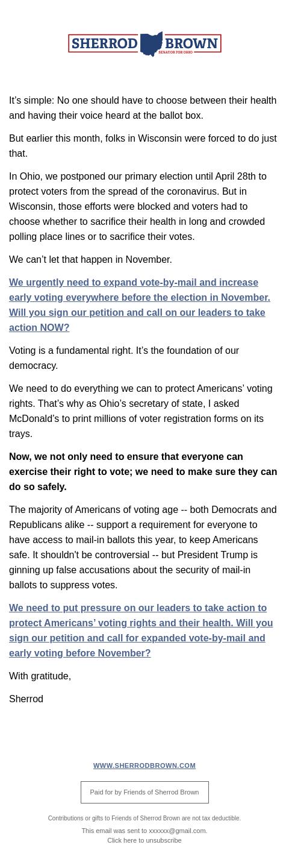Click the Ohio state shape in the logo
The image size is (289, 868).
(x=151, y=43)
